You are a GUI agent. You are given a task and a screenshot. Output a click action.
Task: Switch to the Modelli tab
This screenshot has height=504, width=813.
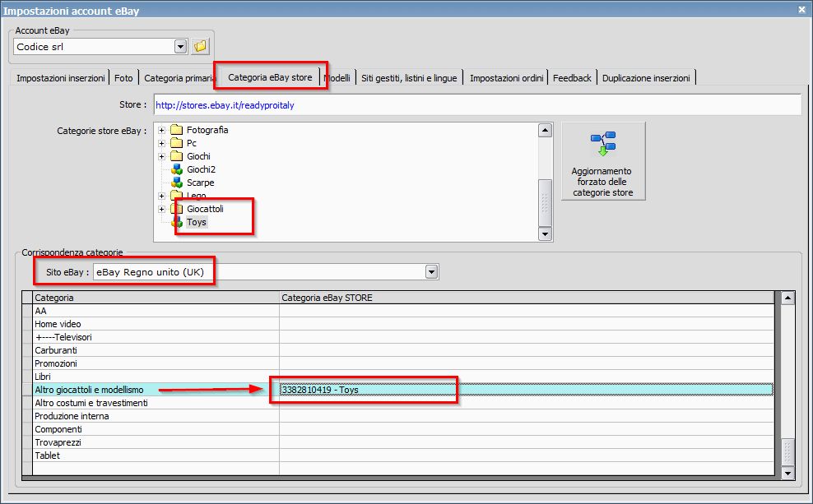coord(337,78)
